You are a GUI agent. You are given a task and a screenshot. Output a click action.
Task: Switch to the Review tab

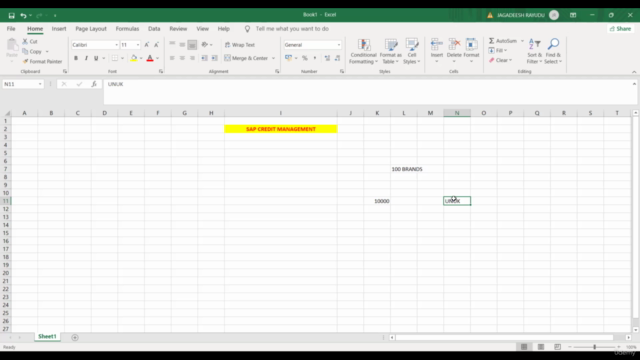pos(178,29)
